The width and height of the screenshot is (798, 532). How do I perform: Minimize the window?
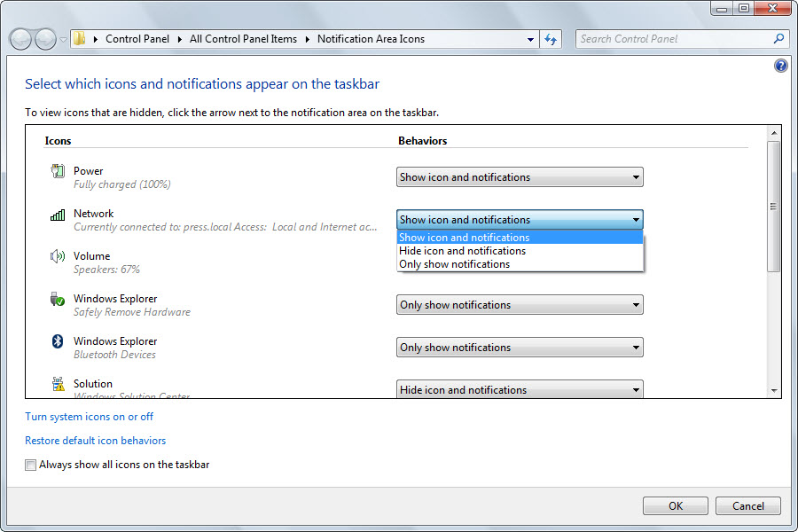click(722, 8)
